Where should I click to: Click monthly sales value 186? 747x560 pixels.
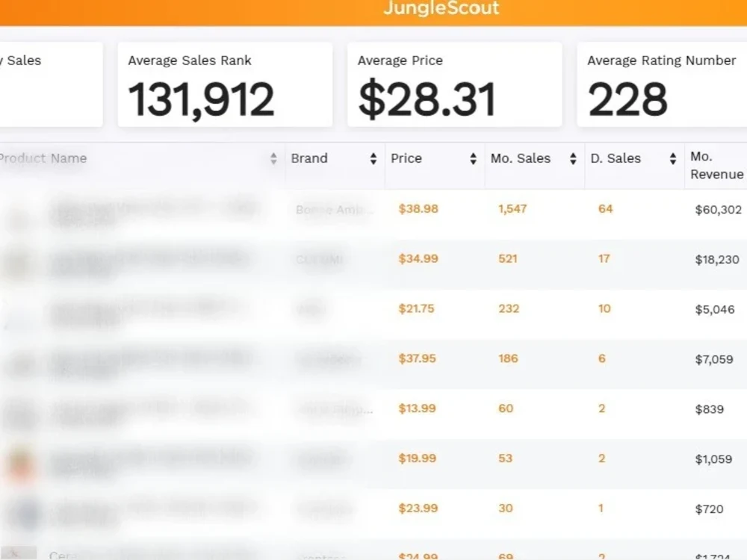pos(508,358)
